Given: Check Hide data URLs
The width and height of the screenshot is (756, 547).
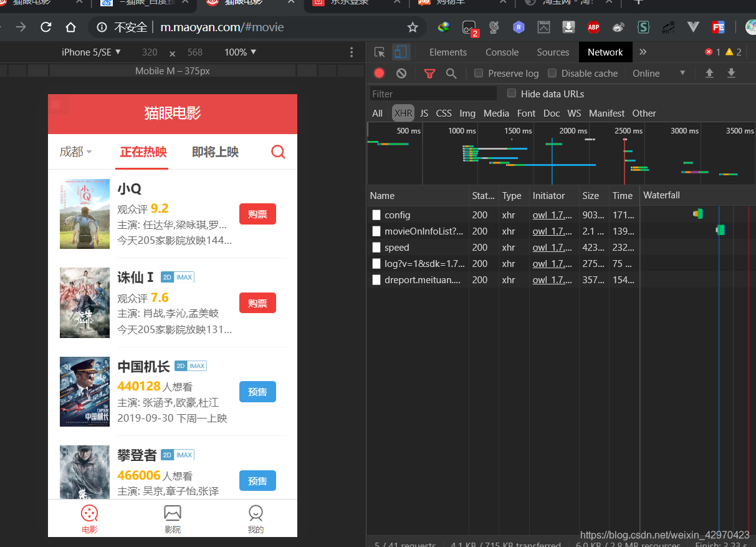Looking at the screenshot, I should 512,93.
